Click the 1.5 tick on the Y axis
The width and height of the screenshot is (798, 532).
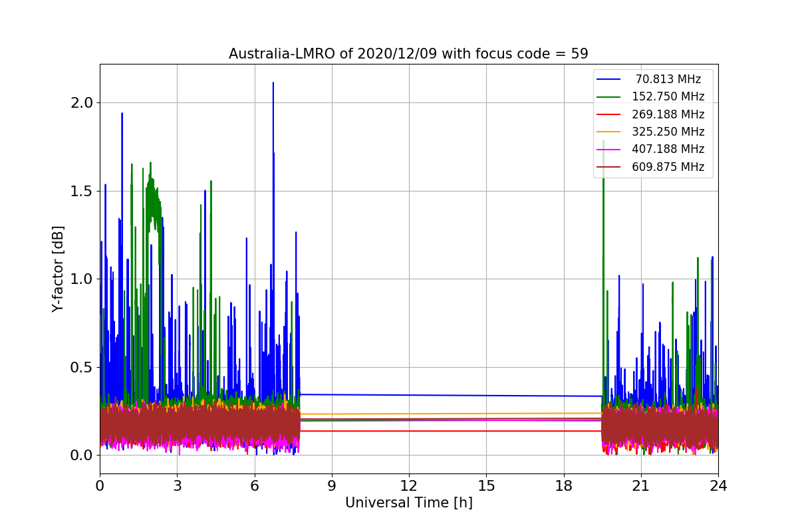82,191
